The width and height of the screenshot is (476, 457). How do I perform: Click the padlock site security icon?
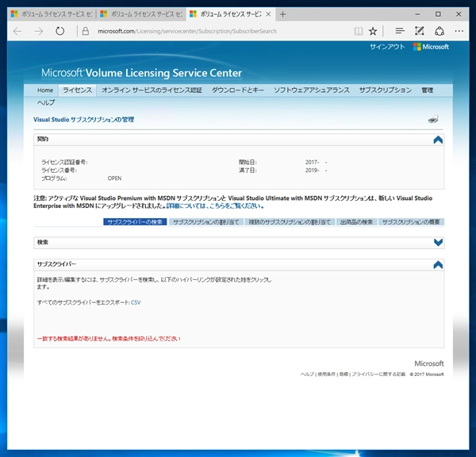click(x=86, y=31)
